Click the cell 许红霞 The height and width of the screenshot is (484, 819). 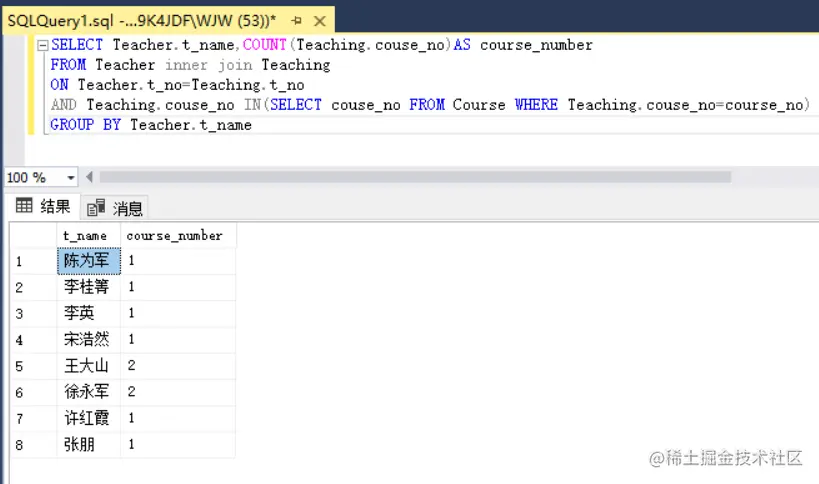[88, 418]
